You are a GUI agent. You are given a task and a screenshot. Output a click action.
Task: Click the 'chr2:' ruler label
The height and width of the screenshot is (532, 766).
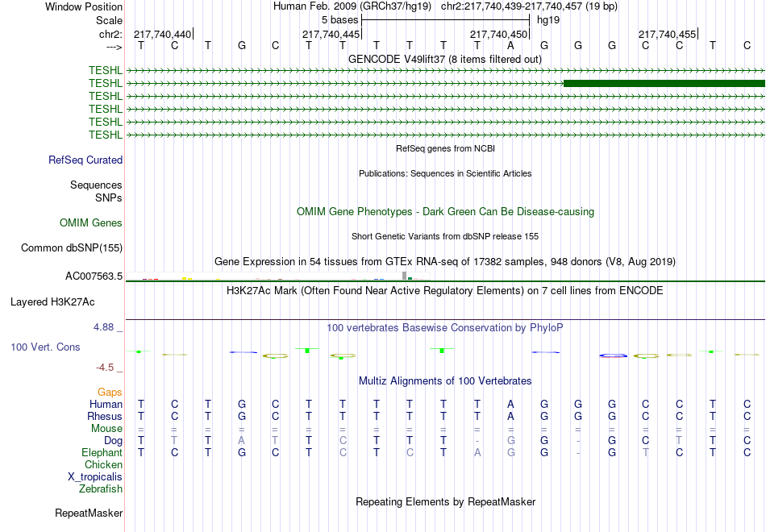[110, 34]
